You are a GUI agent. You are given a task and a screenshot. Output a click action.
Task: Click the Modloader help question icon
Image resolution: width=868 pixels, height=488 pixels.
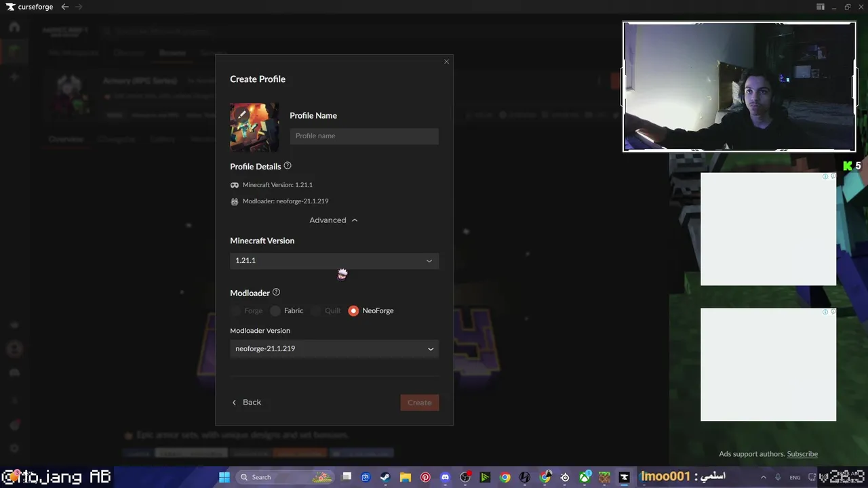point(276,293)
